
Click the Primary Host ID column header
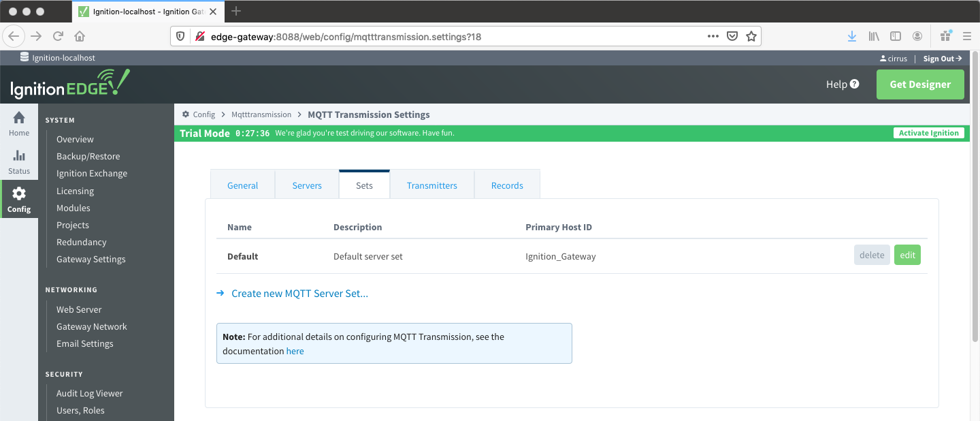[x=559, y=227]
